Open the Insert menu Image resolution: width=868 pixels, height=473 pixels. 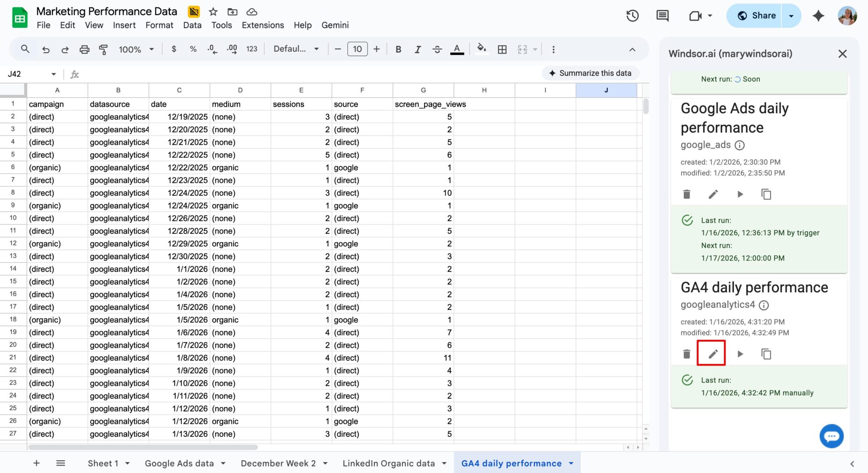[124, 25]
